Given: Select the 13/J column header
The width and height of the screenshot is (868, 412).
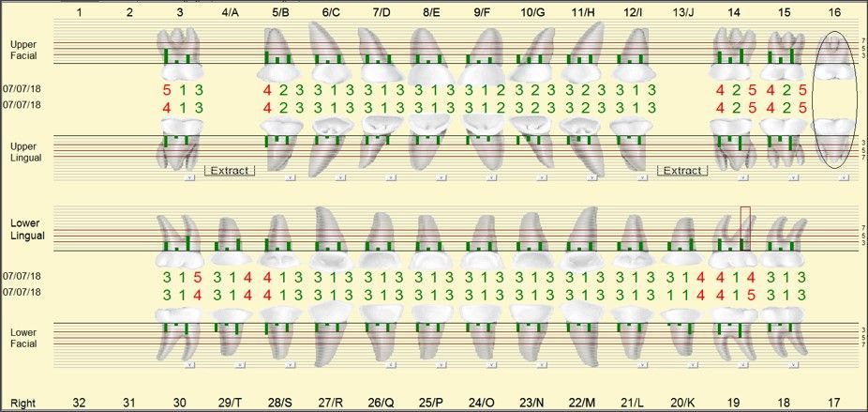Looking at the screenshot, I should tap(682, 11).
